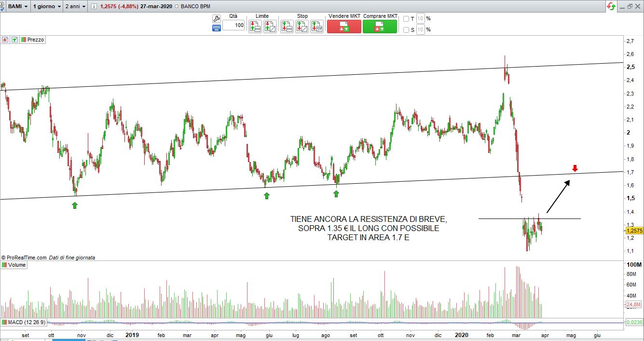Click the MACD (12 26 9) indicator label
This screenshot has height=341, width=644.
tap(23, 322)
